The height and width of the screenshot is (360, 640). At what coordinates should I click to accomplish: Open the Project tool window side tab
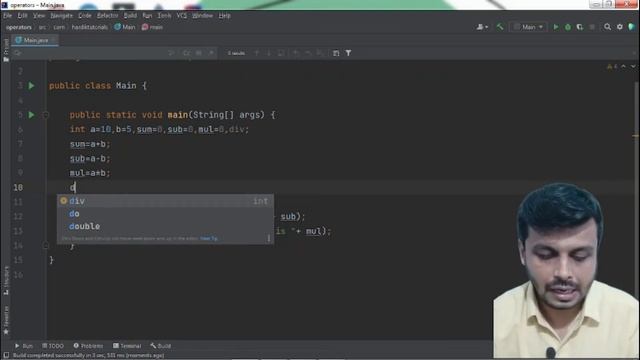click(6, 50)
